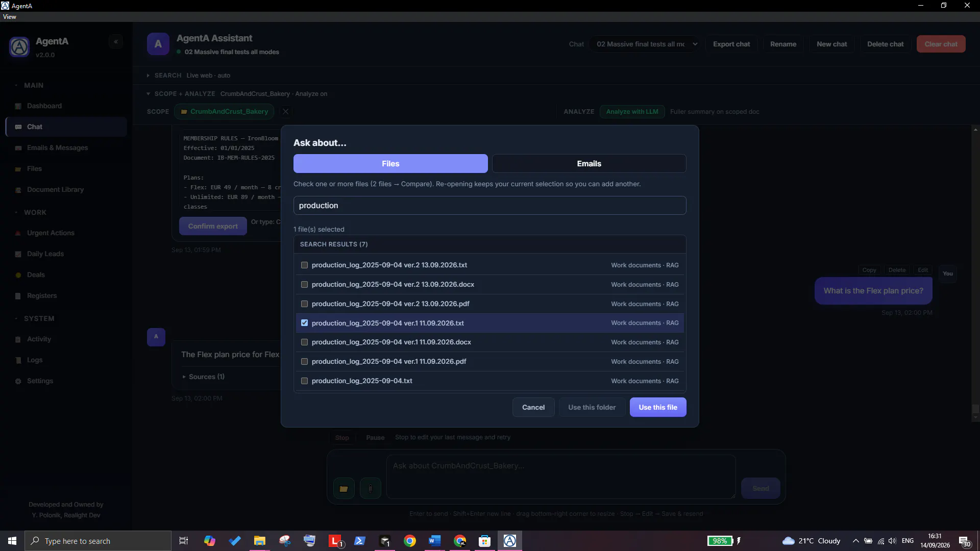Viewport: 980px width, 551px height.
Task: Cancel the Ask about dialog
Action: [533, 407]
